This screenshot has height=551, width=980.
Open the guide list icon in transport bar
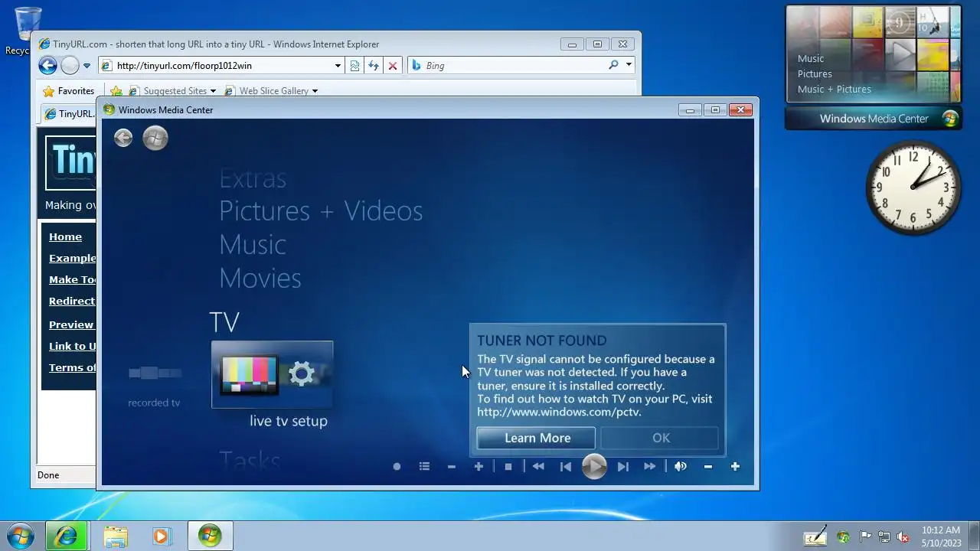point(424,466)
